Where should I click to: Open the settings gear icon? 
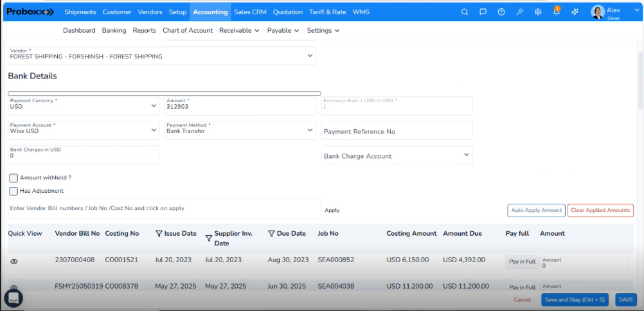538,12
